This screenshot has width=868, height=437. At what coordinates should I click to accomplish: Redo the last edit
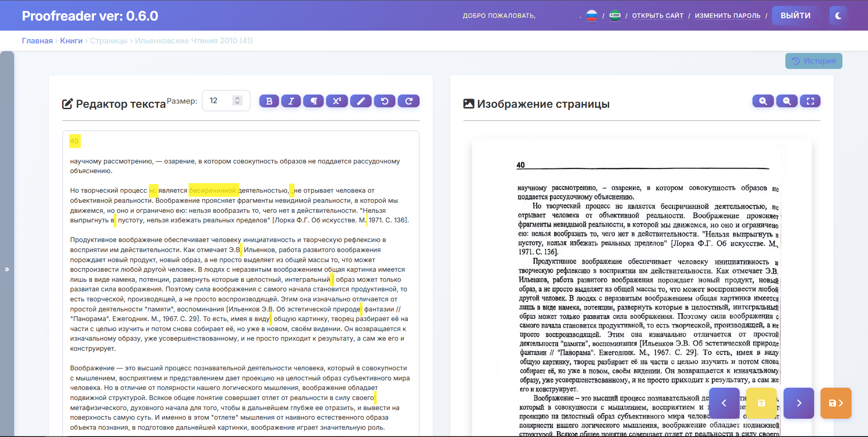[x=409, y=101]
